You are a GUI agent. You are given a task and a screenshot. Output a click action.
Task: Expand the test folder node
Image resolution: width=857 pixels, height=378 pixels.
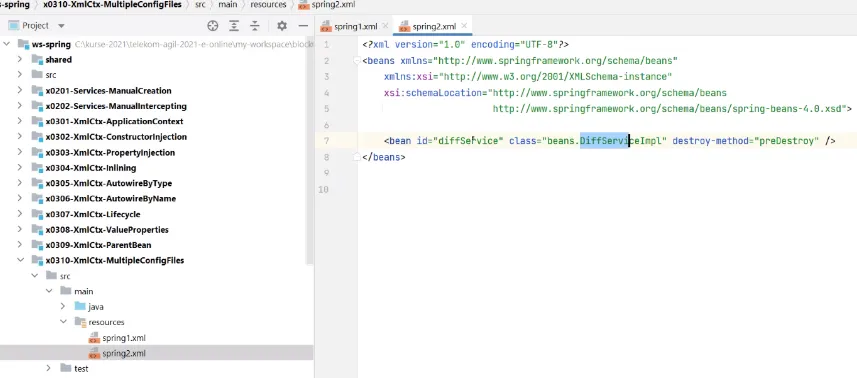click(x=48, y=368)
